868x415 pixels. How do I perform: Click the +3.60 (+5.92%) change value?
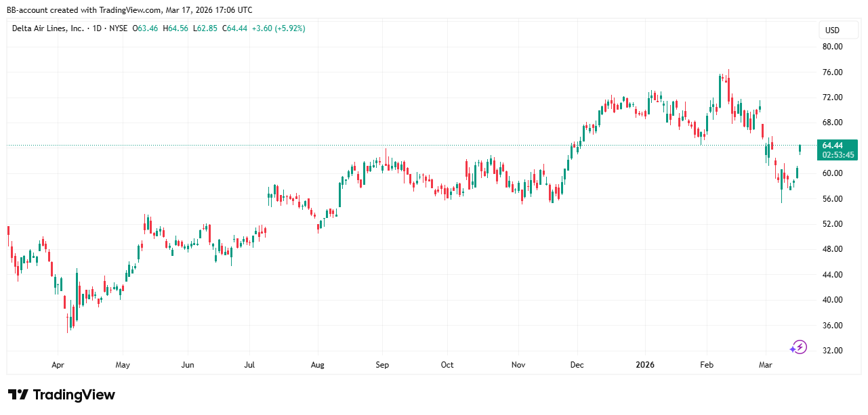pyautogui.click(x=278, y=28)
